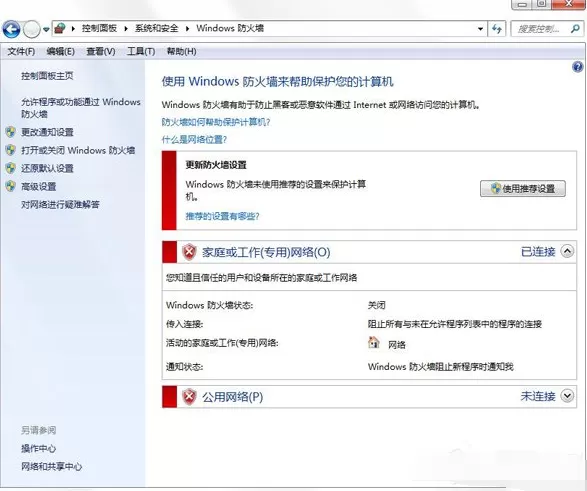Open 网络和共享中心 link
This screenshot has width=587, height=491.
click(52, 466)
